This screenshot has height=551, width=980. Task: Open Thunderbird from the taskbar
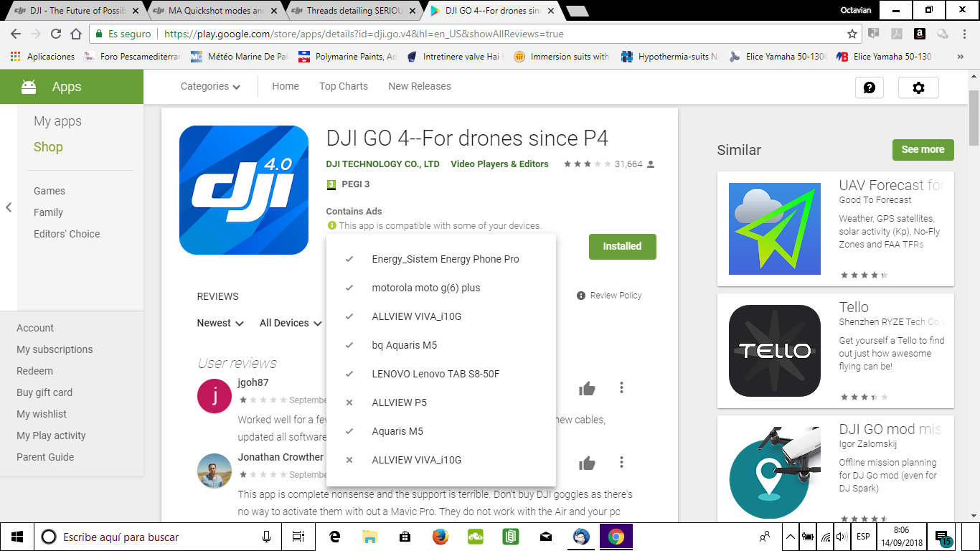[x=581, y=537]
